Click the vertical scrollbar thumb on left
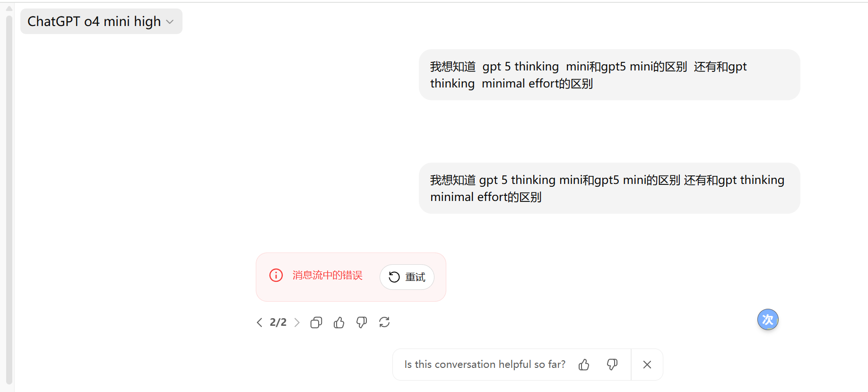The width and height of the screenshot is (868, 392). point(9,200)
